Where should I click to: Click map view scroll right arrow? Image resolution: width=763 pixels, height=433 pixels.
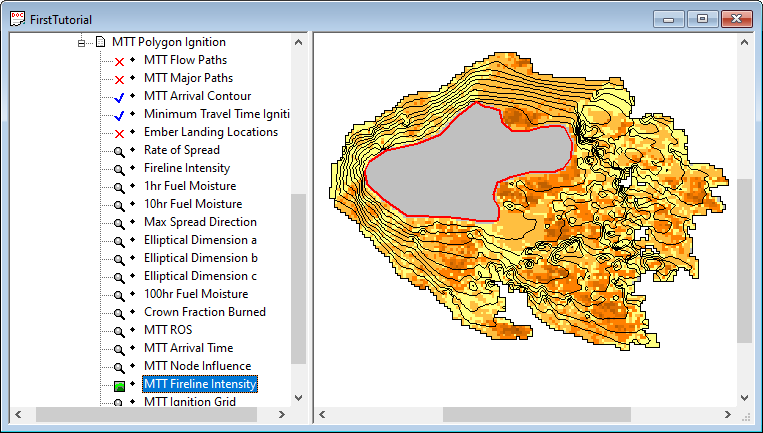(728, 415)
